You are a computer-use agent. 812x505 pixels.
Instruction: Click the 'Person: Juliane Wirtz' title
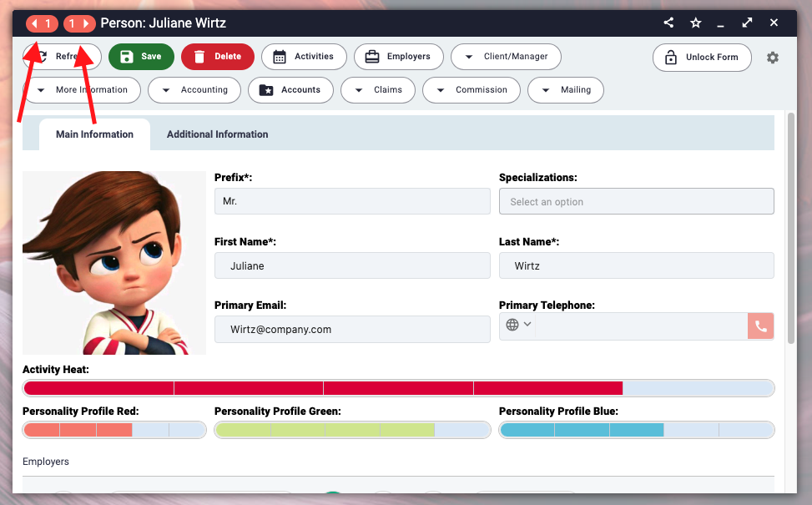click(163, 23)
